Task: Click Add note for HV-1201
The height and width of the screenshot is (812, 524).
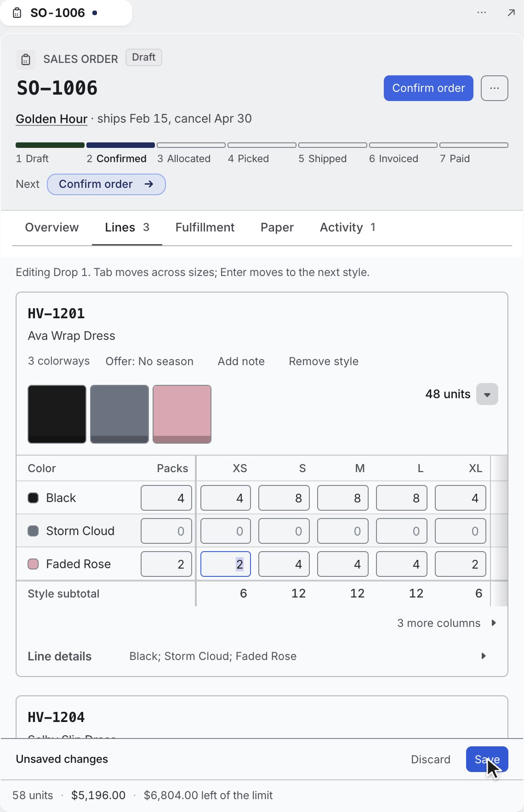Action: click(241, 361)
